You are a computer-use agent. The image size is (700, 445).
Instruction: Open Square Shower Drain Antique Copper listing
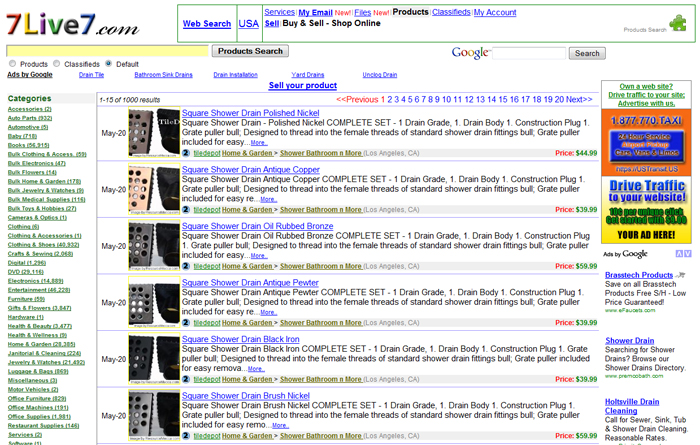pyautogui.click(x=250, y=170)
